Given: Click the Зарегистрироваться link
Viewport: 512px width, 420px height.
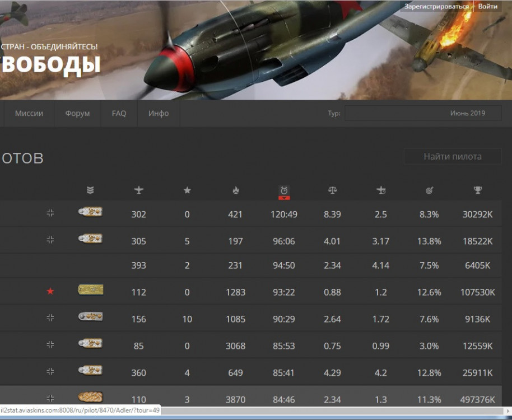Looking at the screenshot, I should click(x=436, y=6).
